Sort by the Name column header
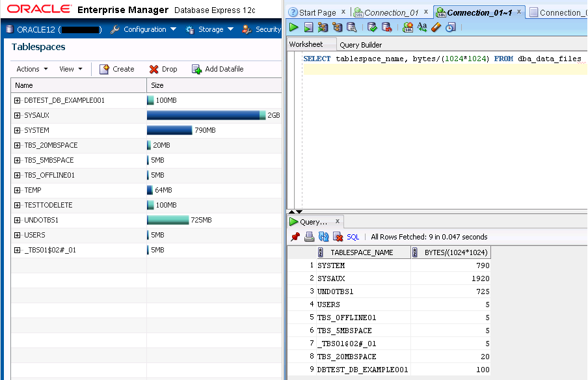588x380 pixels. pos(79,85)
